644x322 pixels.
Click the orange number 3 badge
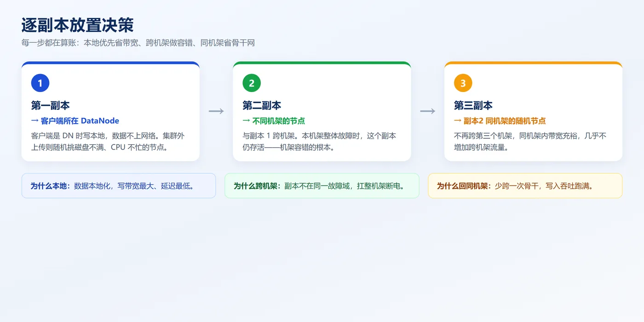click(x=463, y=83)
